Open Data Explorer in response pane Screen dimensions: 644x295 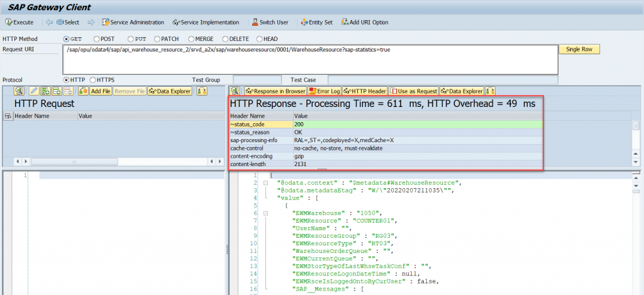click(x=462, y=91)
